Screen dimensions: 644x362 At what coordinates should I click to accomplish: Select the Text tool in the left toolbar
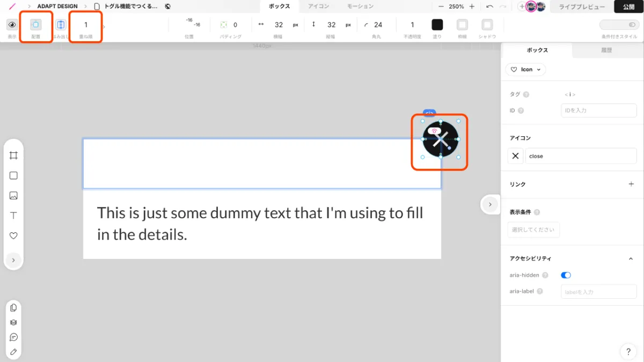point(13,215)
